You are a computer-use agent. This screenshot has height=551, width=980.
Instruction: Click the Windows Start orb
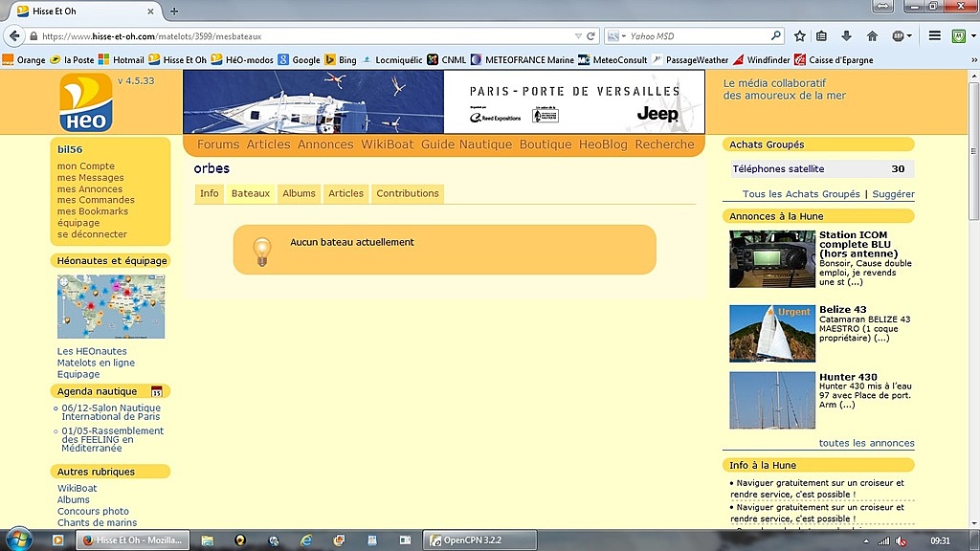tap(19, 540)
